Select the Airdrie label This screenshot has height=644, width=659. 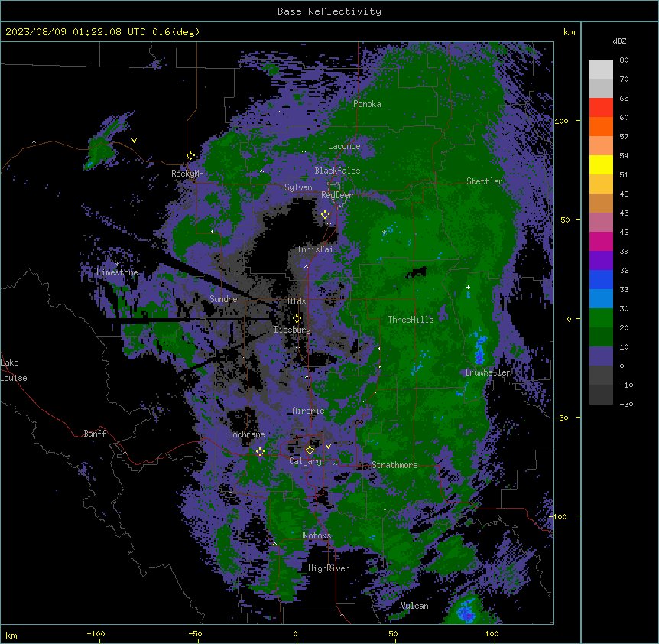pyautogui.click(x=308, y=411)
